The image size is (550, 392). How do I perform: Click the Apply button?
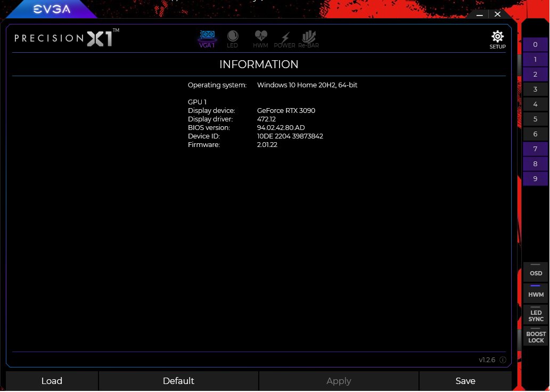pyautogui.click(x=339, y=381)
